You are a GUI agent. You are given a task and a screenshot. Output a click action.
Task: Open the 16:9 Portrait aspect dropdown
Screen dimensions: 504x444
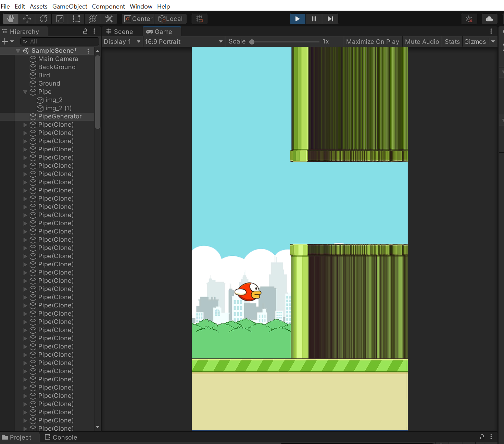[x=183, y=41]
